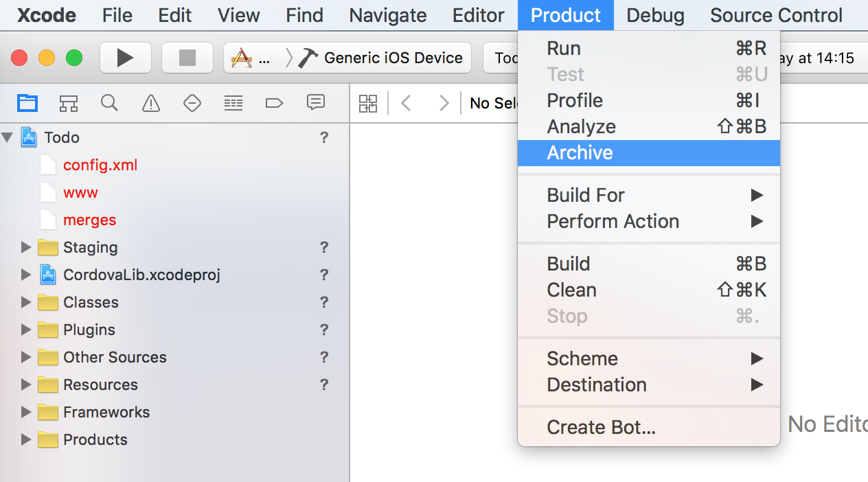Image resolution: width=868 pixels, height=482 pixels.
Task: Choose Archive from the Product menu
Action: [x=649, y=152]
